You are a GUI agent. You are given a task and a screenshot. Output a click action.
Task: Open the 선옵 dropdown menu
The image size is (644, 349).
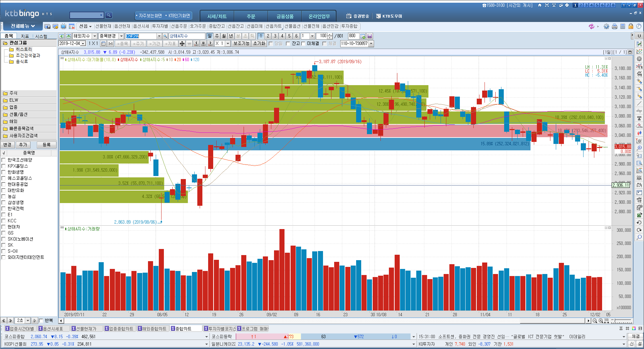point(85,26)
